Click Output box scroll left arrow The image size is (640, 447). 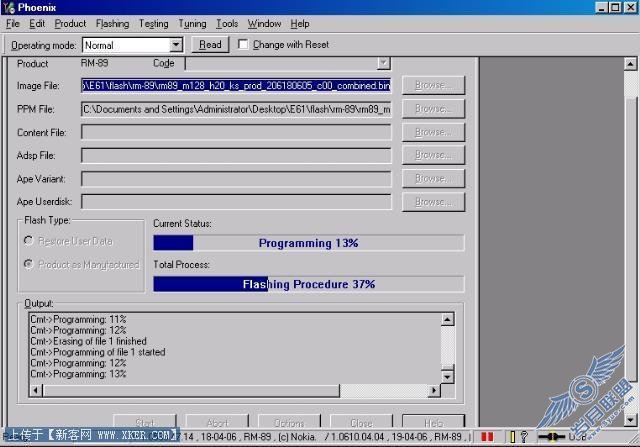tap(36, 391)
